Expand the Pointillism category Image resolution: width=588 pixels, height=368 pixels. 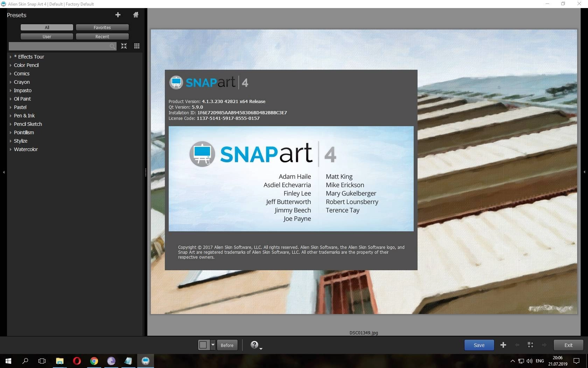[10, 132]
